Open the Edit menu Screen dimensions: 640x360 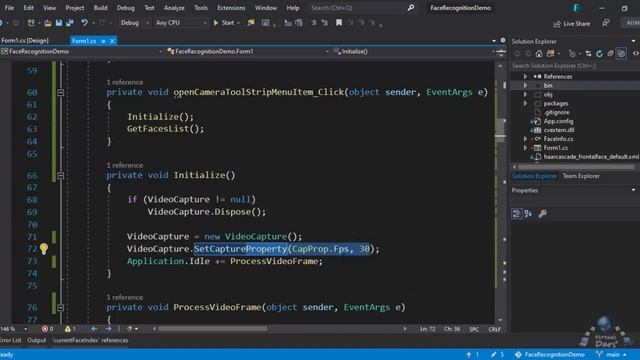tap(29, 8)
